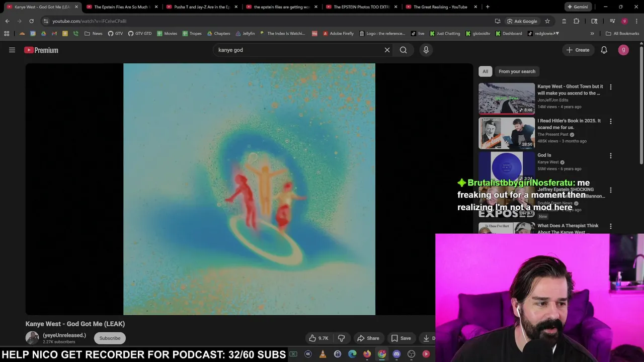Open the YouTube guide hamburger menu
The image size is (644, 362).
(12, 50)
